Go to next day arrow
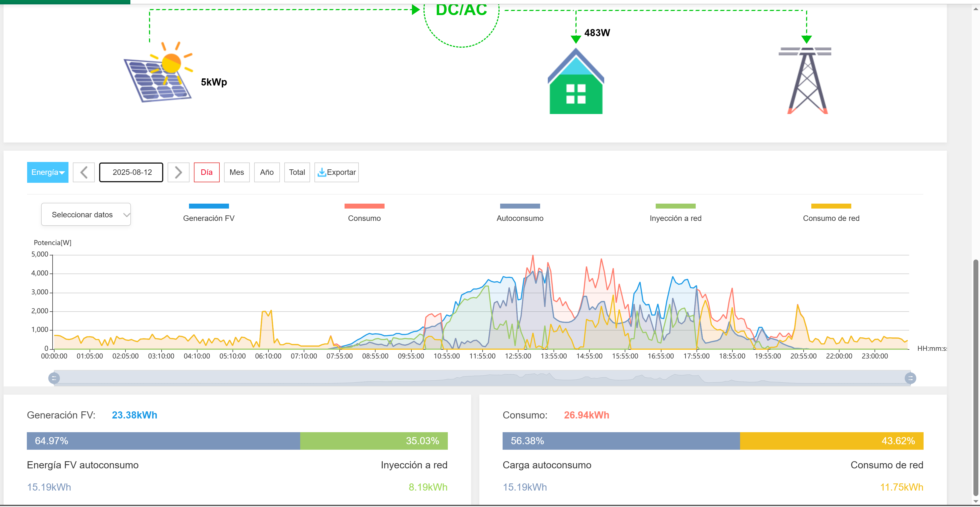This screenshot has height=507, width=980. point(178,172)
